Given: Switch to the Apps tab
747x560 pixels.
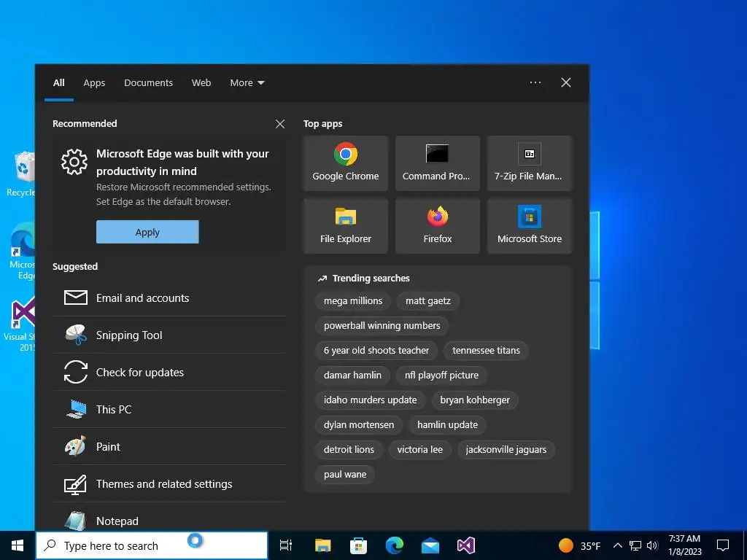Looking at the screenshot, I should (x=94, y=83).
